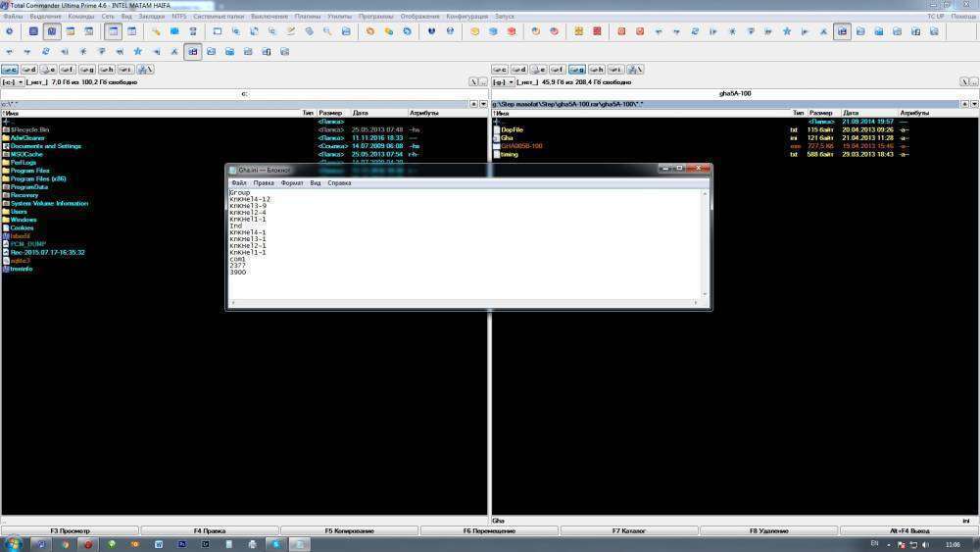Select drive g in the left panel drive bar

(x=86, y=70)
